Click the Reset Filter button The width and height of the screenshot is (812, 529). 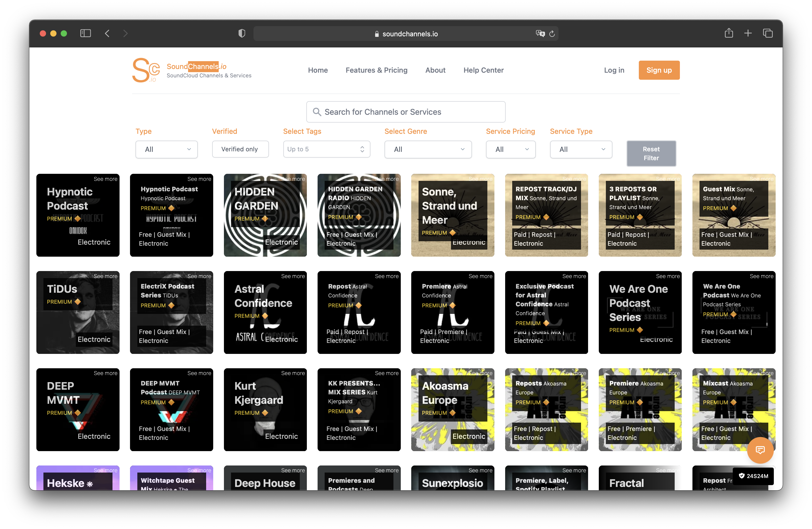(651, 153)
